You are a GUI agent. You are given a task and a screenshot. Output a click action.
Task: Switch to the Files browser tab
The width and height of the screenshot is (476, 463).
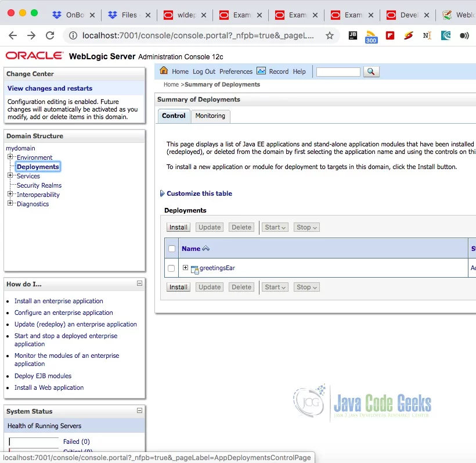tap(129, 15)
